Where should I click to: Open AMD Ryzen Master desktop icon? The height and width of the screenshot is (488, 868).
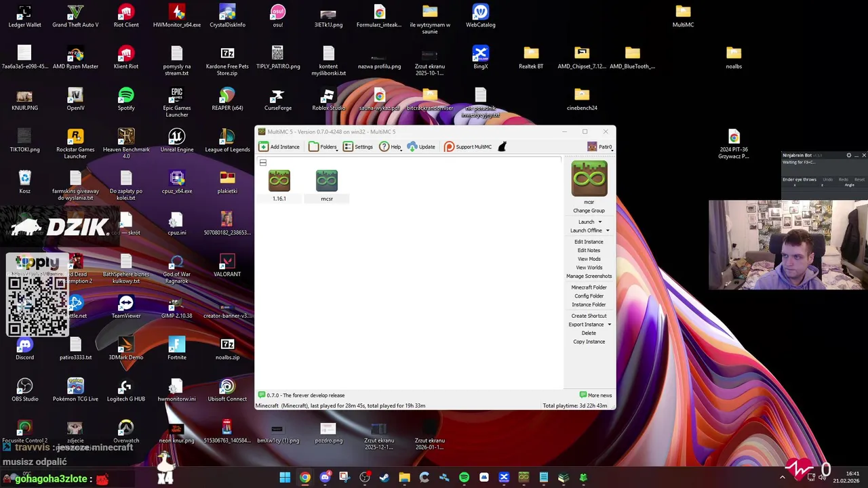coord(75,58)
